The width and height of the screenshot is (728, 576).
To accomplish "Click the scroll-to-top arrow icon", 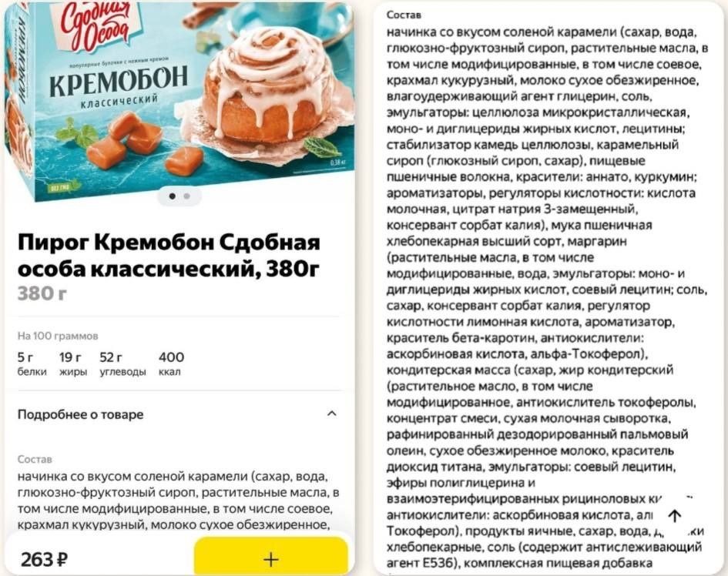I will pos(675,515).
